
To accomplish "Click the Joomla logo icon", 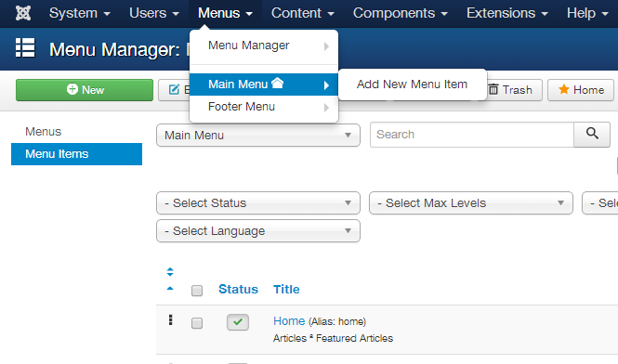I will (x=23, y=13).
